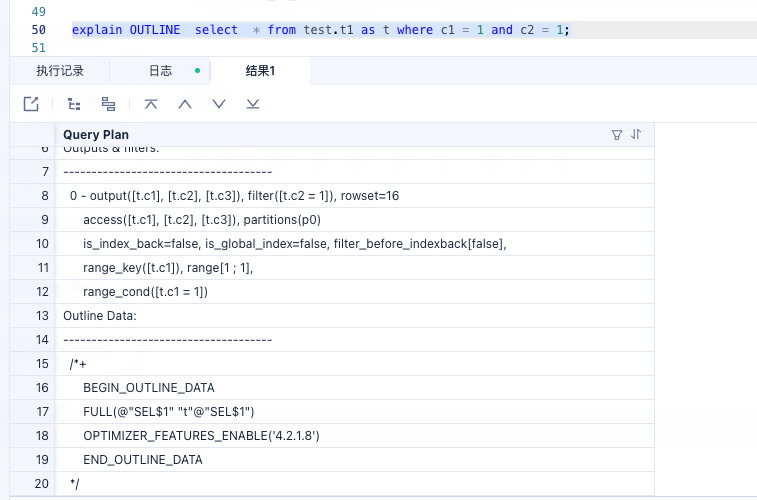Switch to the 日志 tab
The width and height of the screenshot is (757, 500).
click(160, 71)
